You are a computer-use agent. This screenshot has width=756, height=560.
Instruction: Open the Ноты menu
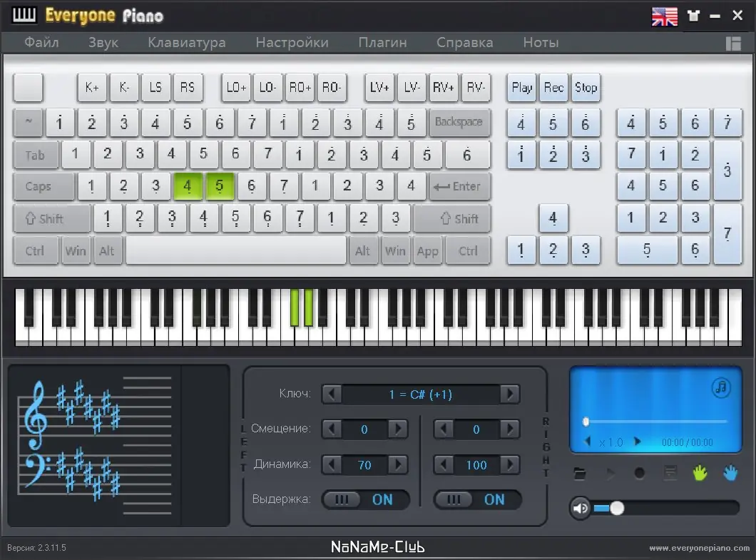point(541,43)
